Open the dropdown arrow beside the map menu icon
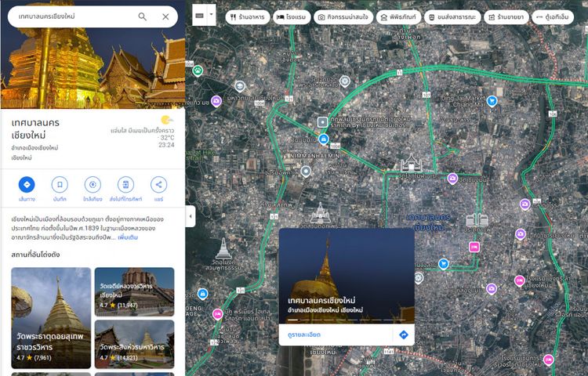588x376 pixels. tap(211, 15)
